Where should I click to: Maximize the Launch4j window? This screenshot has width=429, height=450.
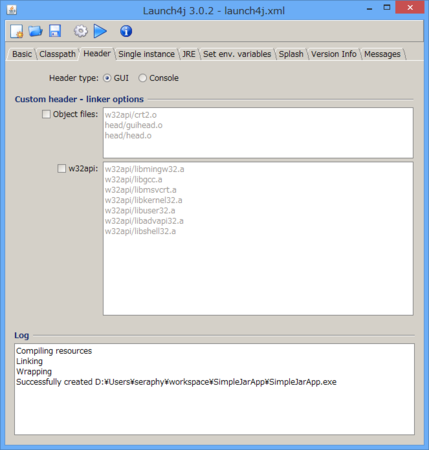coord(387,8)
